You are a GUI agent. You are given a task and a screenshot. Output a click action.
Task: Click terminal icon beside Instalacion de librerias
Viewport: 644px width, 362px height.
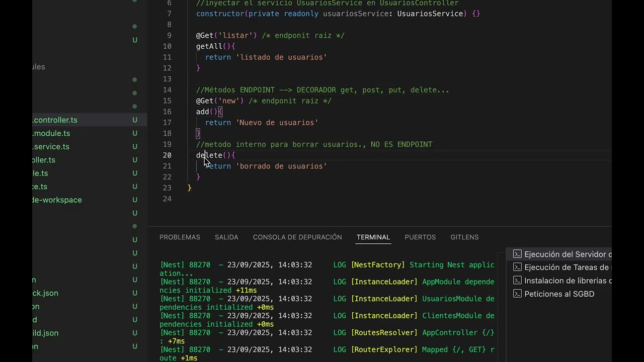click(517, 281)
